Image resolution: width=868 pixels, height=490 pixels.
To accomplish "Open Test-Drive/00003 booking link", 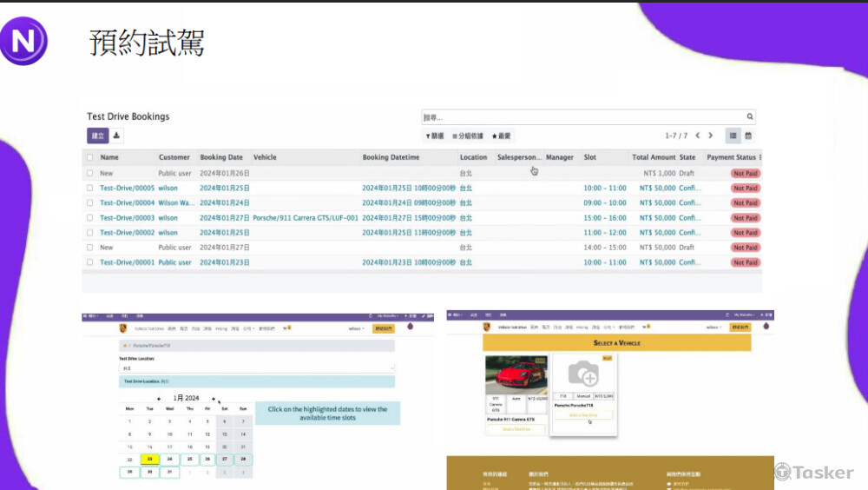I will click(x=128, y=218).
